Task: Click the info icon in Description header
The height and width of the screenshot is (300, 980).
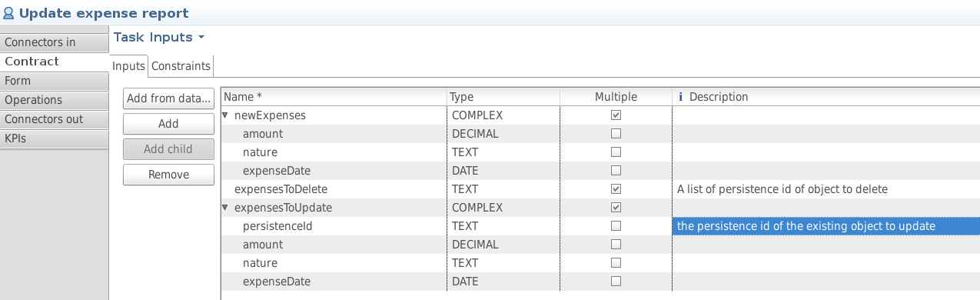Action: tap(680, 97)
